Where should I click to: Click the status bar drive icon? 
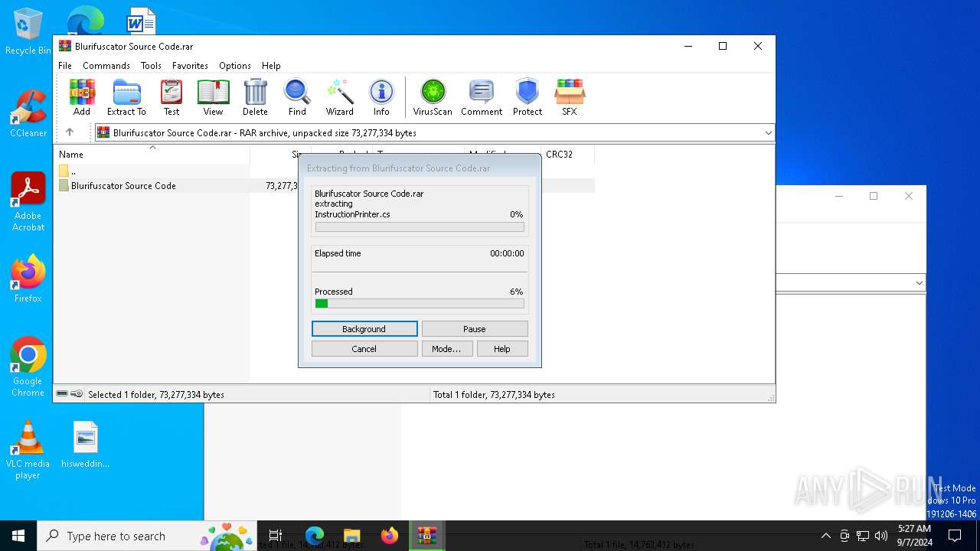(63, 394)
